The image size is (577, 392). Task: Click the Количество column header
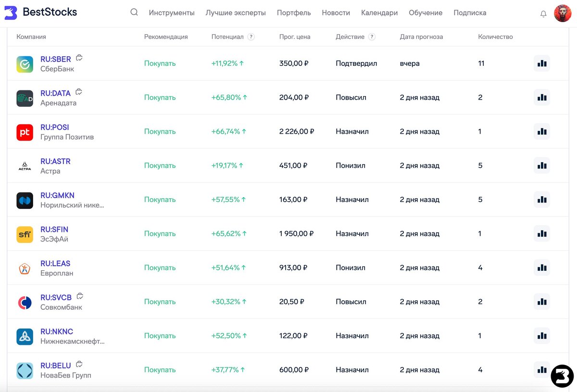click(495, 37)
